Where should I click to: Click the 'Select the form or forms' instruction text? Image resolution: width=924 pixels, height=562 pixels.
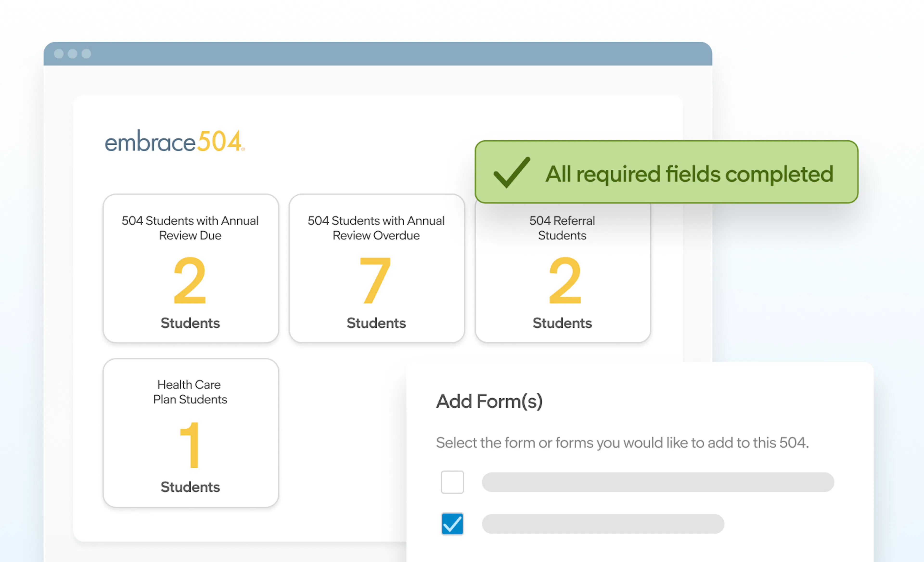[622, 443]
